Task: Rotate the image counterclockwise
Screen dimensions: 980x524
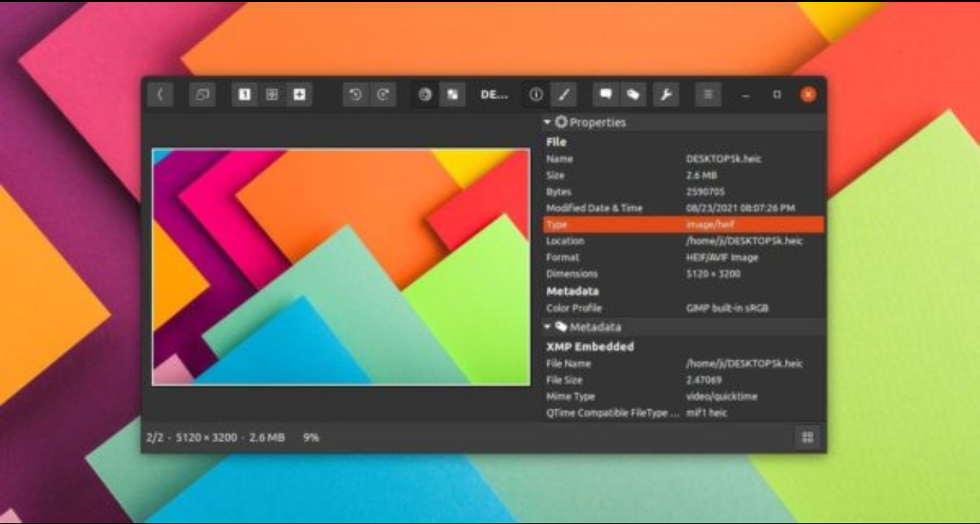Action: (x=356, y=94)
